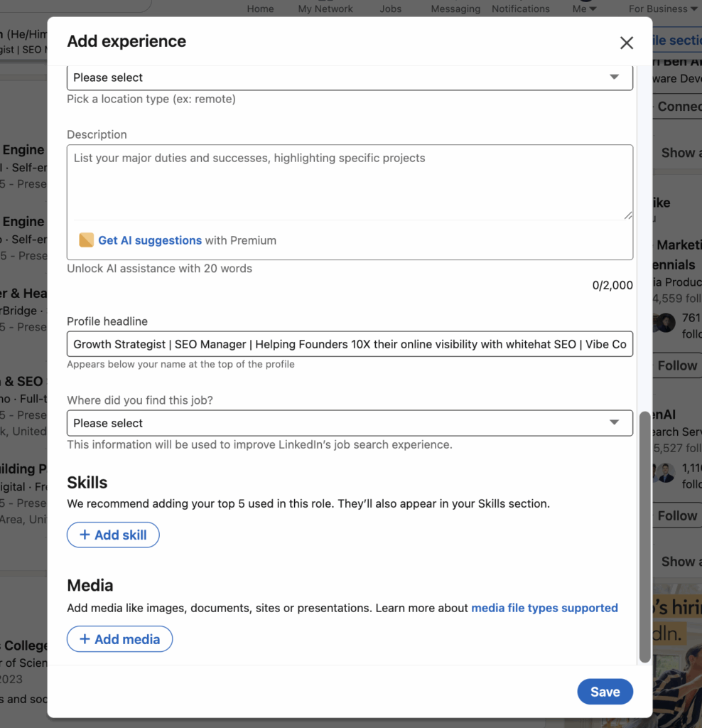Close the Add experience dialog
The width and height of the screenshot is (702, 728).
tap(626, 43)
